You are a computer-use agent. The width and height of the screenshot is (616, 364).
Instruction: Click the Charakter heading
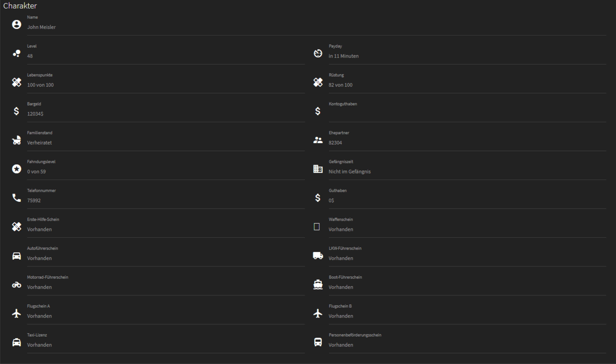click(20, 6)
